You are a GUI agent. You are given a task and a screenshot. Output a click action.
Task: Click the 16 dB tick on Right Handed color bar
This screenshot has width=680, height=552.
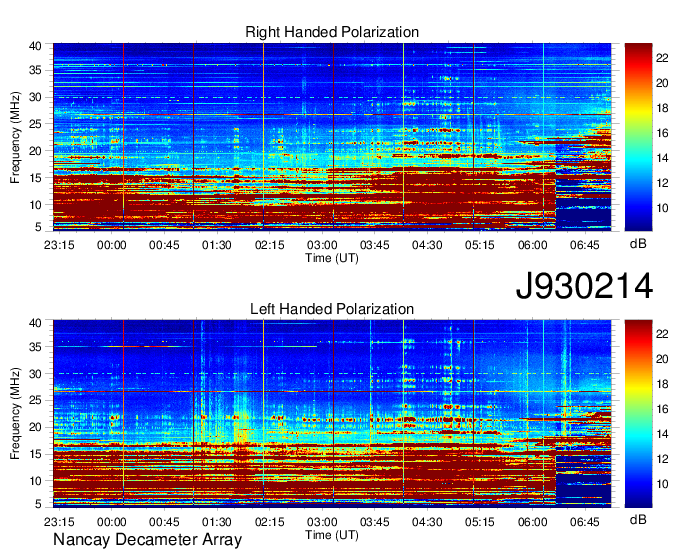tap(662, 133)
